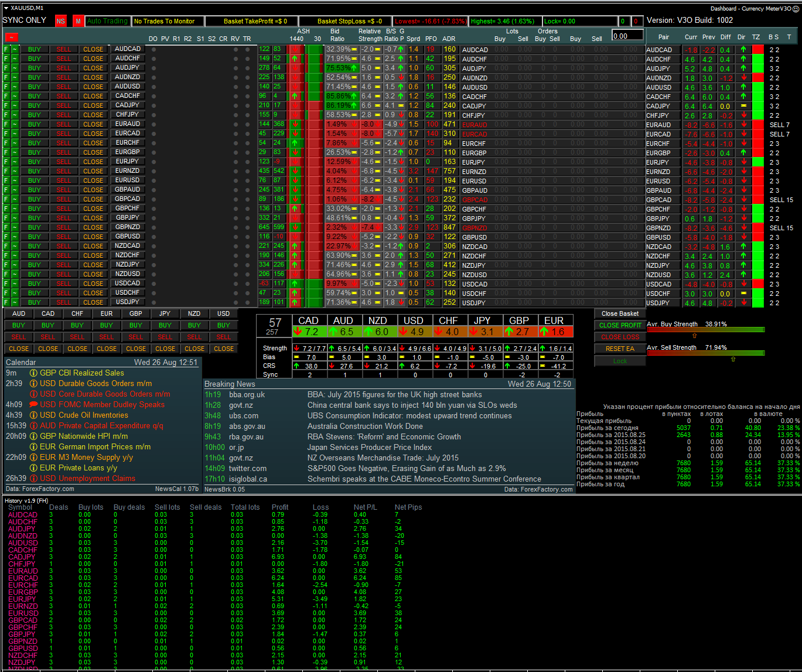The width and height of the screenshot is (802, 672).
Task: Click CLOSE under the EUR currency column
Action: pos(107,349)
